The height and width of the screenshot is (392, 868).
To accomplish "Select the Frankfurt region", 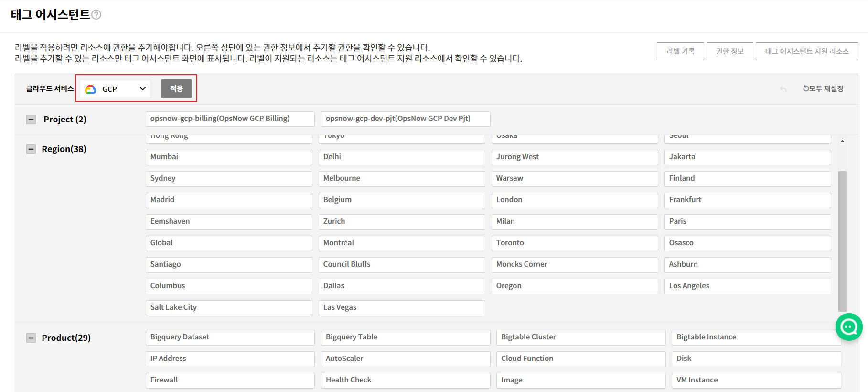I will (x=747, y=200).
